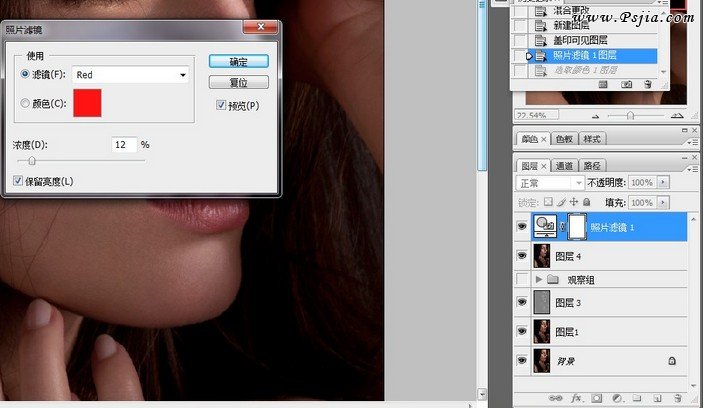Image resolution: width=704 pixels, height=408 pixels.
Task: Switch to the 路径 paths tab
Action: 593,166
